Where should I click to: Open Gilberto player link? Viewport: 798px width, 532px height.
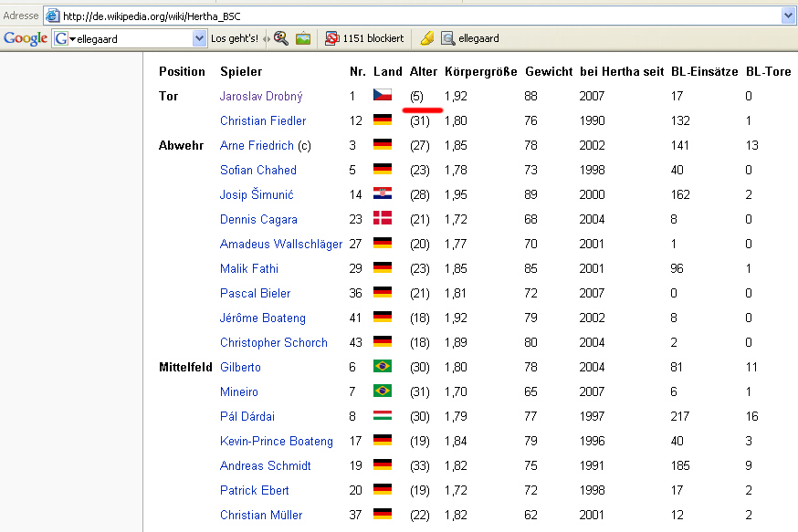click(240, 367)
